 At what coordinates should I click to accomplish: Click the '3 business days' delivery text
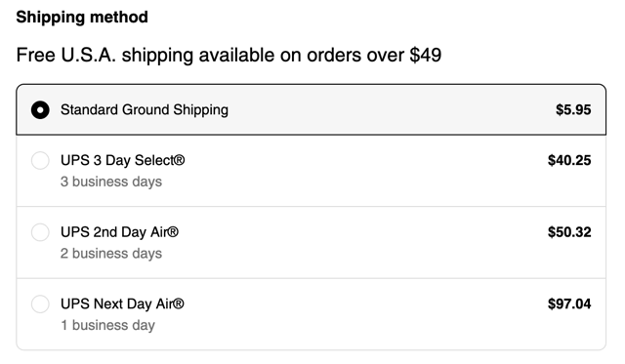coord(111,182)
